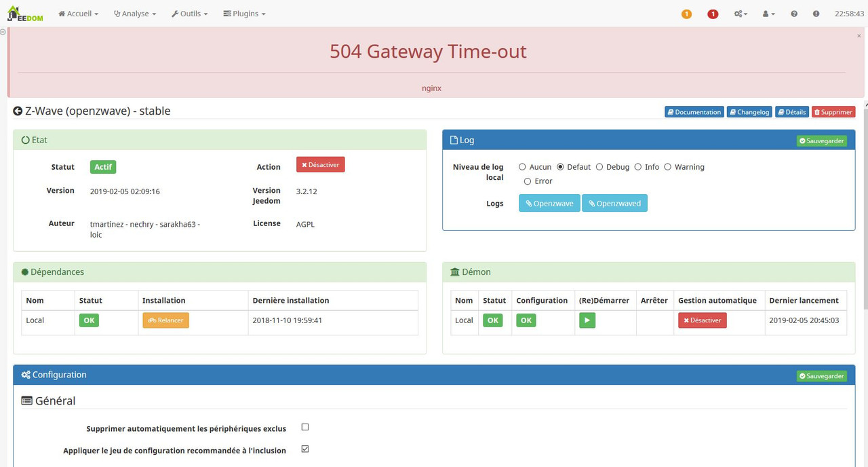Open the Openzwaved log
Image resolution: width=868 pixels, height=467 pixels.
[x=614, y=203]
